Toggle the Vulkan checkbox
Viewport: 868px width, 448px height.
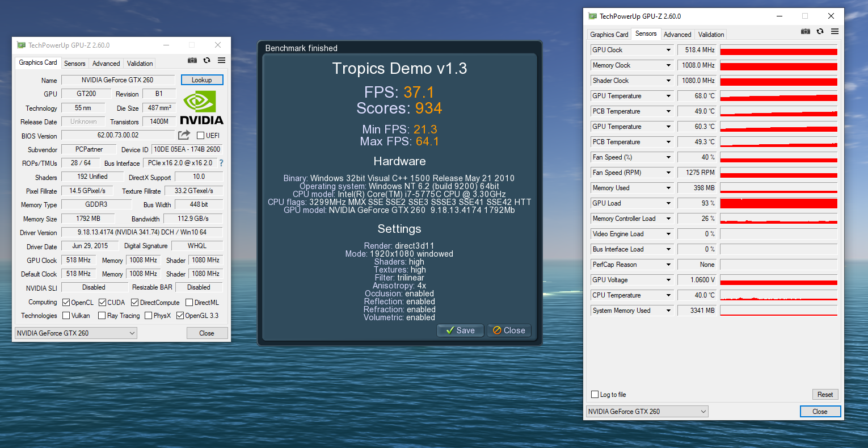pyautogui.click(x=66, y=316)
